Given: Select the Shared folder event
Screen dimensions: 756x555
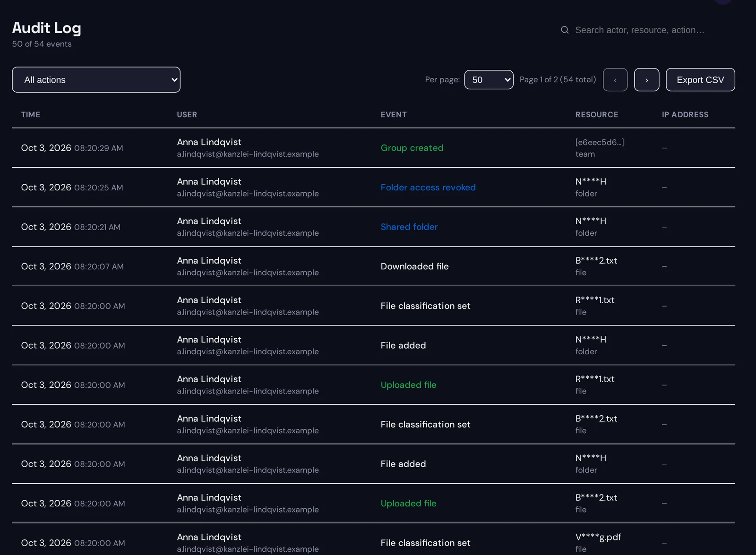Looking at the screenshot, I should coord(409,227).
